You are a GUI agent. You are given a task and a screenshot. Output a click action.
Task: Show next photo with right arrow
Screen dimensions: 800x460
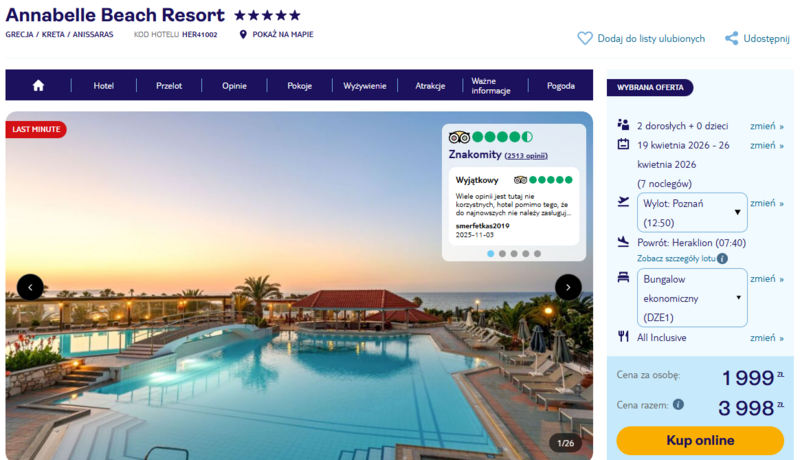(x=568, y=287)
